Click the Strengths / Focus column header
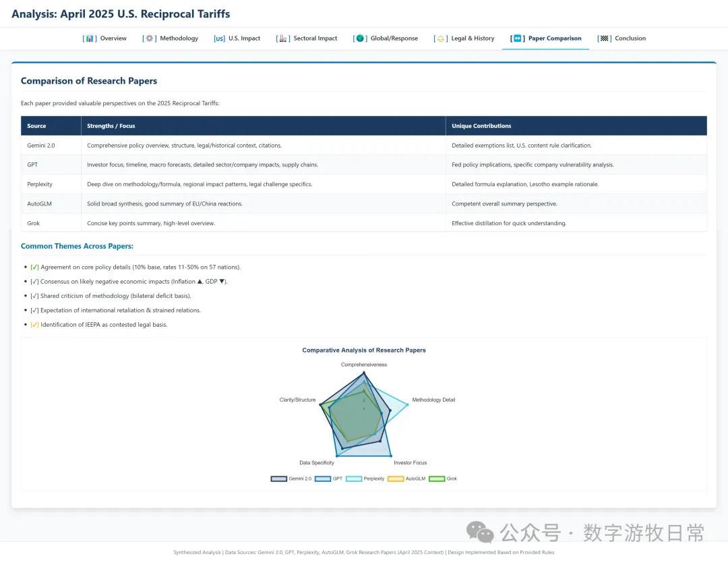728x562 pixels. pos(111,126)
